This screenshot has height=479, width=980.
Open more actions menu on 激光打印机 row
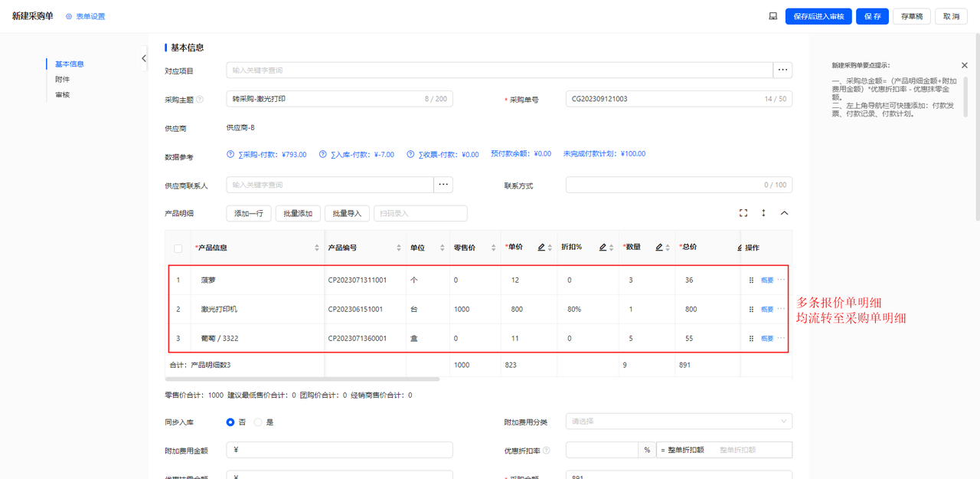point(782,309)
